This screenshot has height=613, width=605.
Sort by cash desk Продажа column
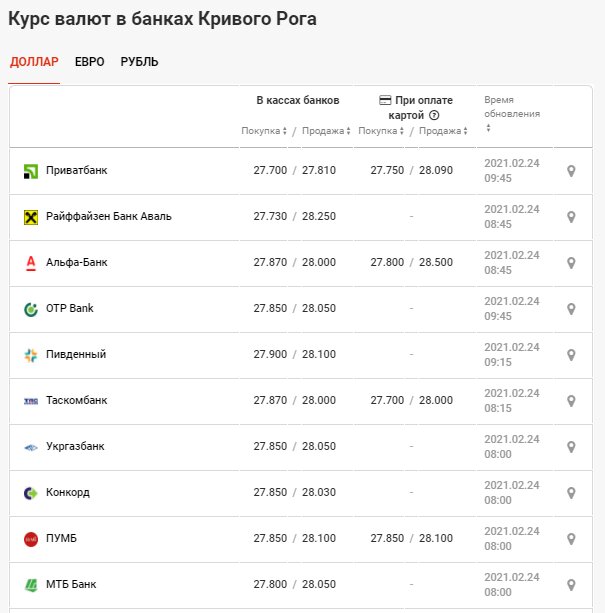(x=326, y=131)
